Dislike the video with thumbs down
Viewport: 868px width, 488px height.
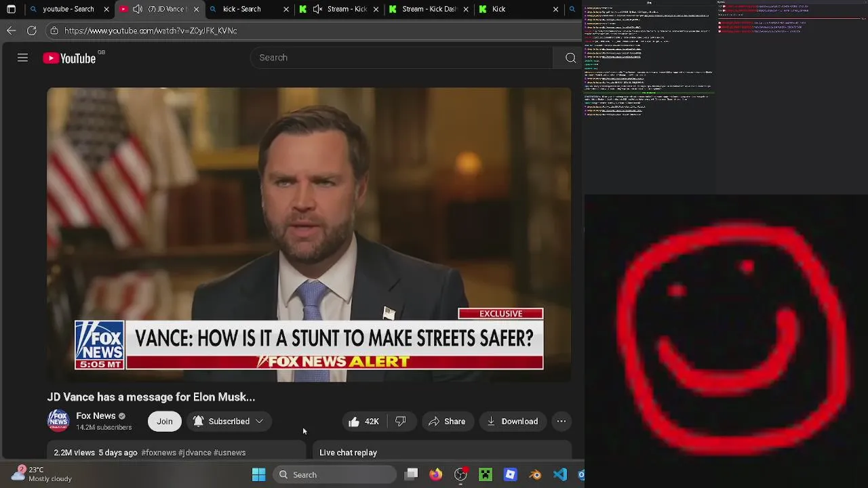[x=401, y=422]
